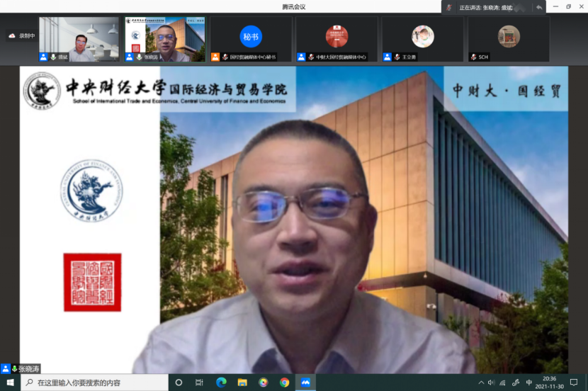The image size is (588, 391).
Task: Click the reply arrow in speaking banner
Action: click(x=538, y=7)
